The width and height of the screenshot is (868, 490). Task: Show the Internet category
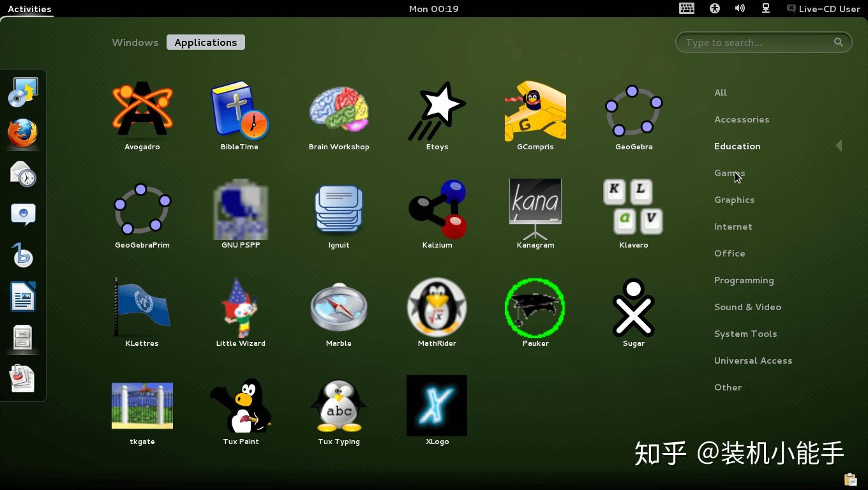coord(733,226)
